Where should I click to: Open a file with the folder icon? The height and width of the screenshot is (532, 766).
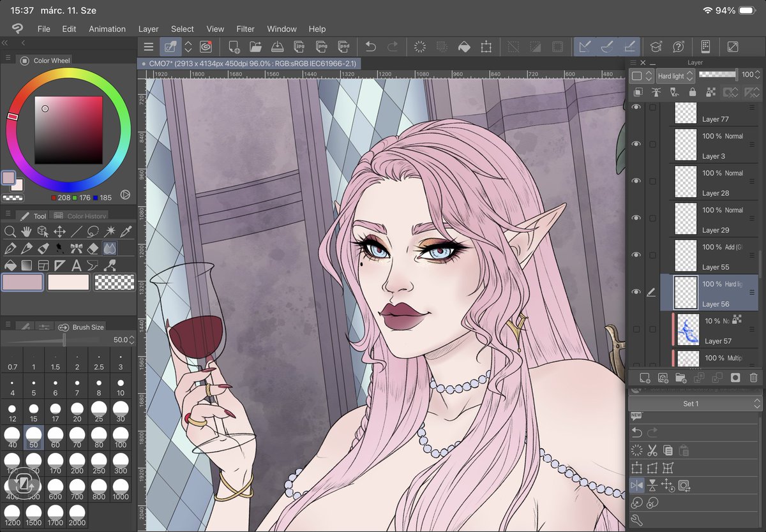[x=256, y=47]
